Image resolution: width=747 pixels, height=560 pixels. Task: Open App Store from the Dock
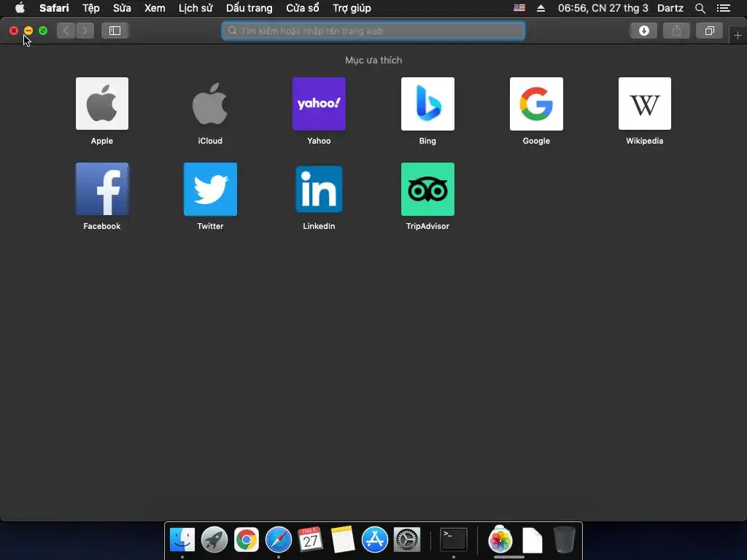tap(374, 540)
